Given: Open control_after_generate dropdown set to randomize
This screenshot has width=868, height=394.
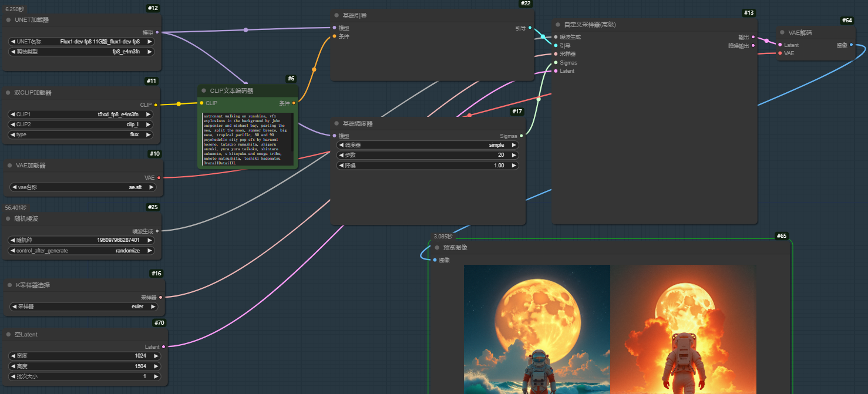Looking at the screenshot, I should click(x=82, y=251).
